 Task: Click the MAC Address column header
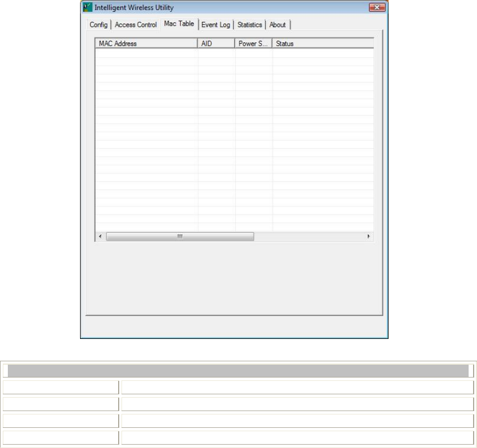[x=146, y=44]
